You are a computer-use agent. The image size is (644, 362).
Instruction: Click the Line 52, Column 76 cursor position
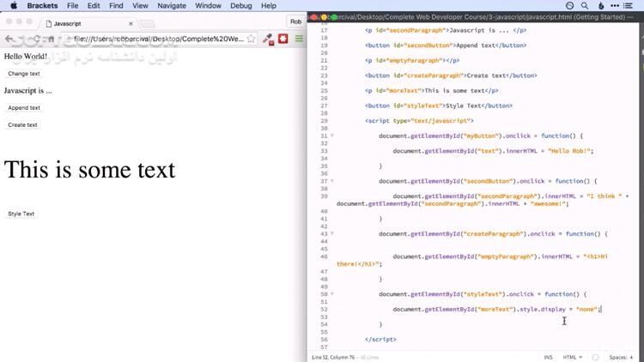pos(333,357)
